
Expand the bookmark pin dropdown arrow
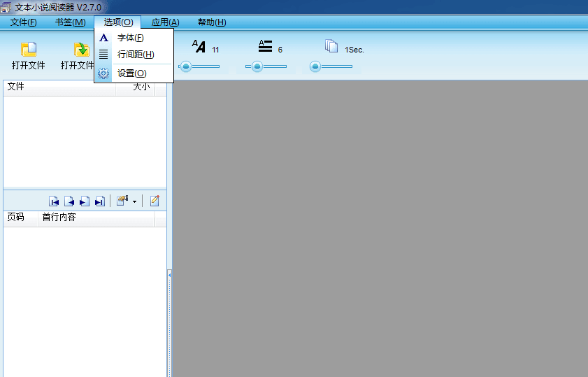134,201
